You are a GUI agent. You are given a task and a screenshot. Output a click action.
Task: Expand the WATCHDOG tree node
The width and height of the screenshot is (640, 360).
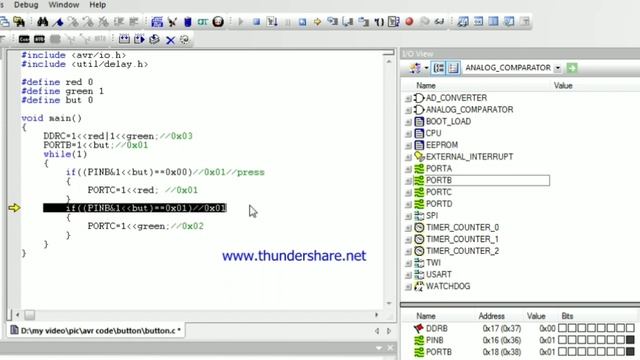point(408,287)
